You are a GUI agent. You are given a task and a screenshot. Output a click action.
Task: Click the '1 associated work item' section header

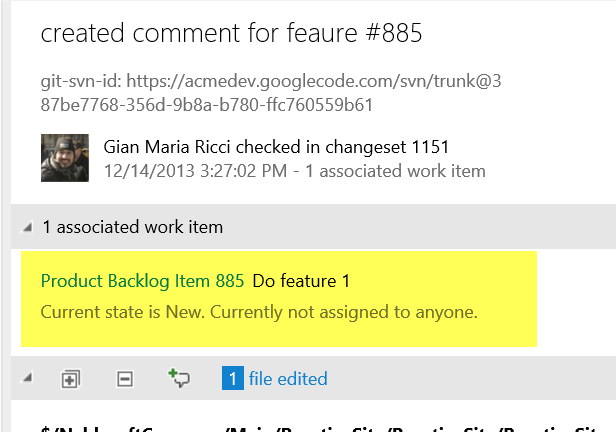pyautogui.click(x=133, y=228)
